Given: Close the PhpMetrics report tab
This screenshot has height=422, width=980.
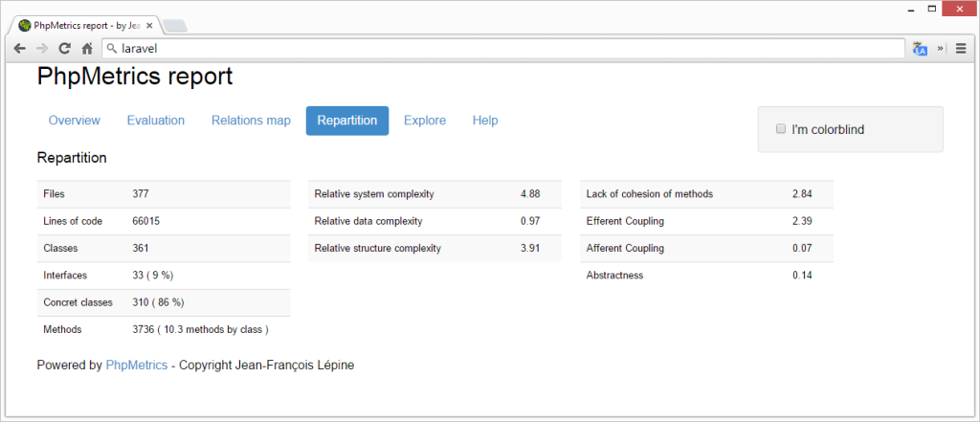Looking at the screenshot, I should click(x=148, y=25).
